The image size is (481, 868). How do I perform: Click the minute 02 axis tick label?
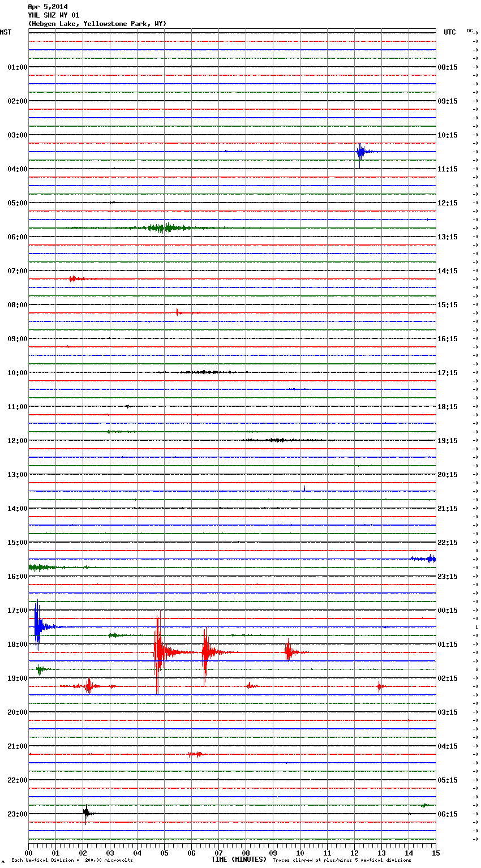click(83, 853)
